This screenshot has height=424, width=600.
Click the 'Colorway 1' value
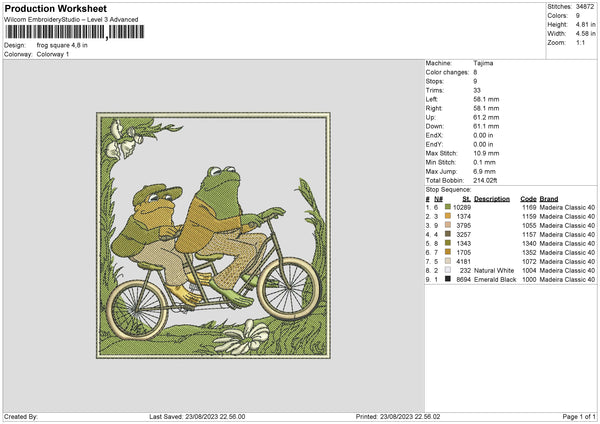[53, 54]
